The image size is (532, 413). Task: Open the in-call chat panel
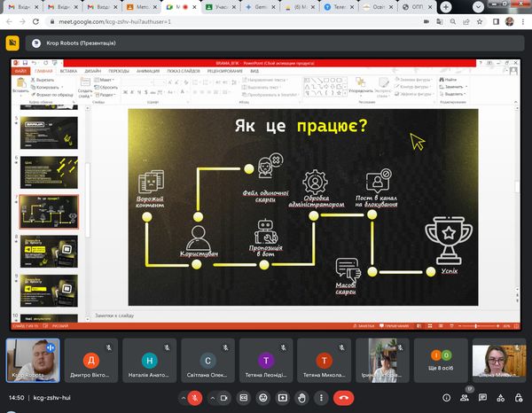(x=481, y=398)
